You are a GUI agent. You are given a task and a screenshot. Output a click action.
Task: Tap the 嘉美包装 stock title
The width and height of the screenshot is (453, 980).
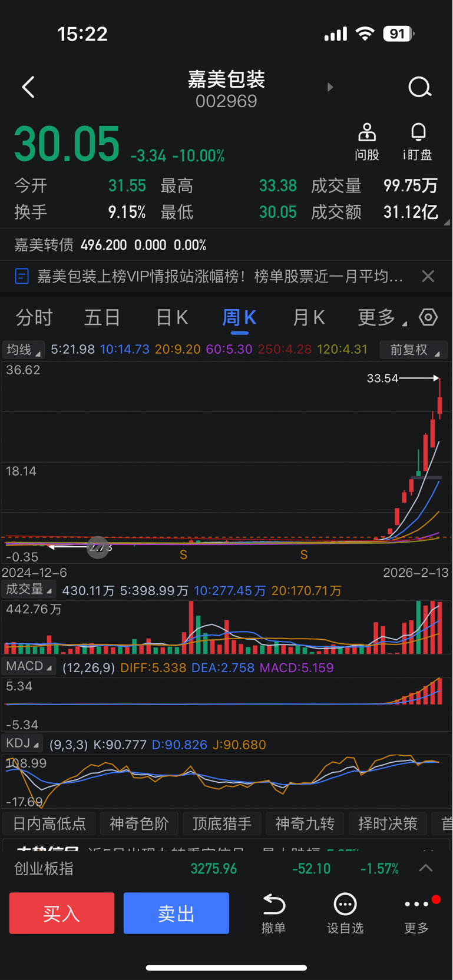[x=227, y=79]
